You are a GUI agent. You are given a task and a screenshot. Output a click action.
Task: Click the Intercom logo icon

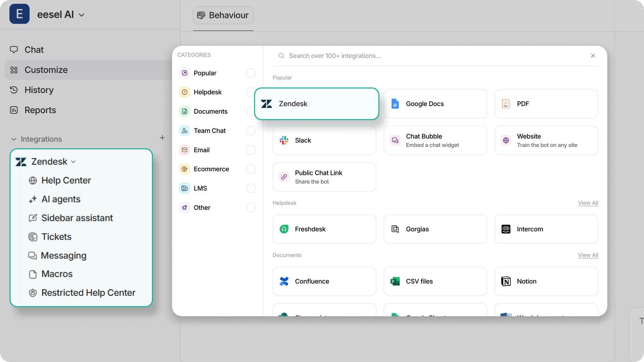[x=506, y=229]
